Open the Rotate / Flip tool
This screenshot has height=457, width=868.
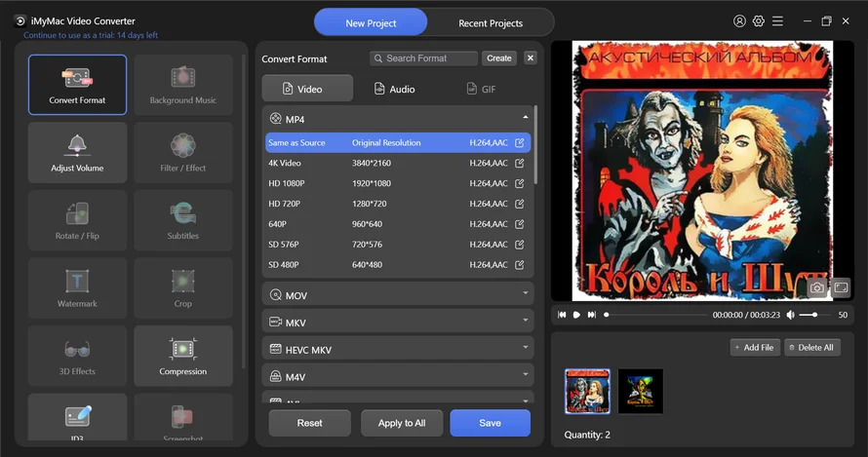coord(77,220)
